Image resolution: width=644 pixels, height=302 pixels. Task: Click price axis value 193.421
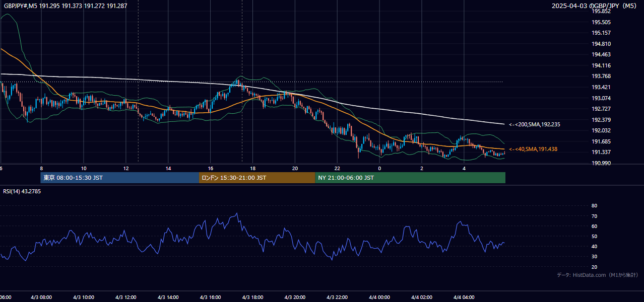601,87
